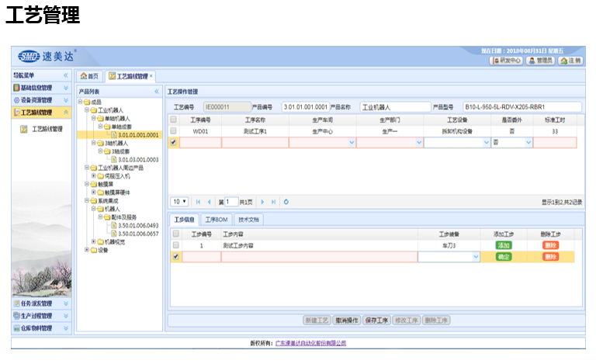The image size is (596, 364).
Task: Open the 生产车间 dropdown in the edit row
Action: [352, 143]
